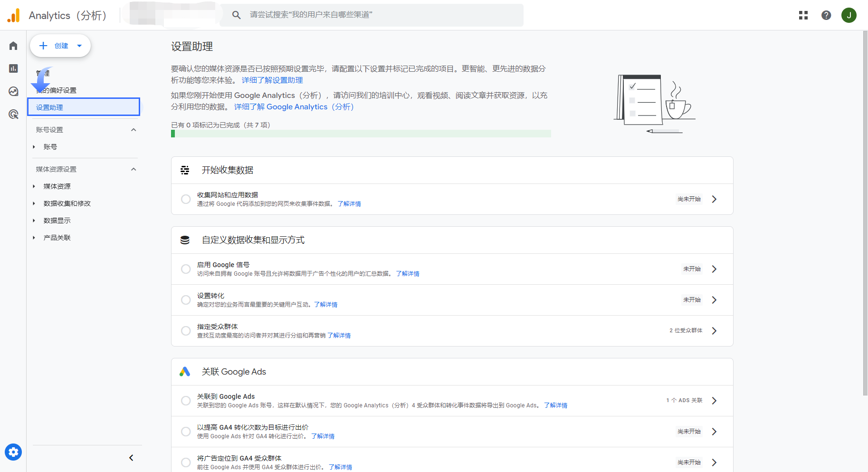
Task: Open the Explore icon in left rail
Action: click(x=13, y=91)
